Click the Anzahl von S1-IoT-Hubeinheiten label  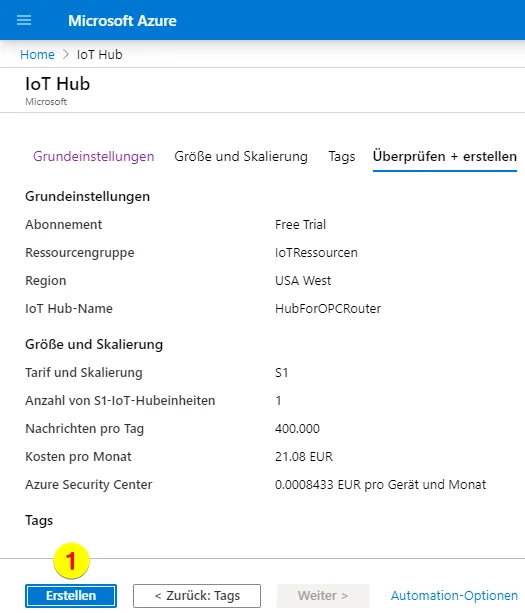(120, 401)
